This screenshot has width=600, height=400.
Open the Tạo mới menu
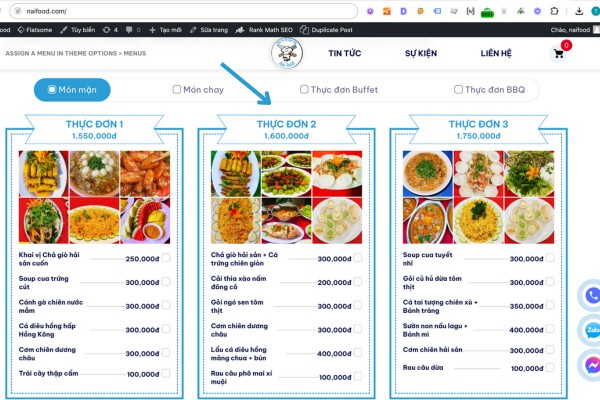165,29
